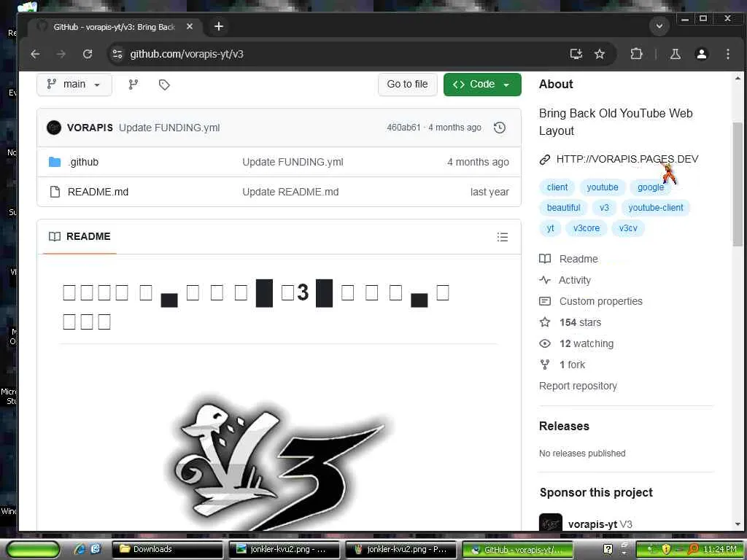The width and height of the screenshot is (747, 560).
Task: Bookmark this page with the star icon
Action: point(600,54)
